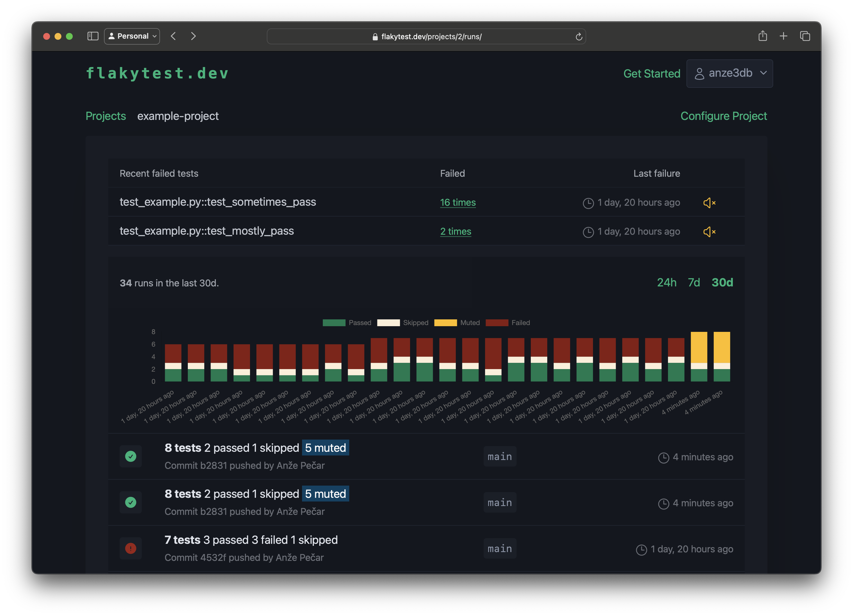Expand the anze3db user menu
853x616 pixels.
[x=729, y=73]
